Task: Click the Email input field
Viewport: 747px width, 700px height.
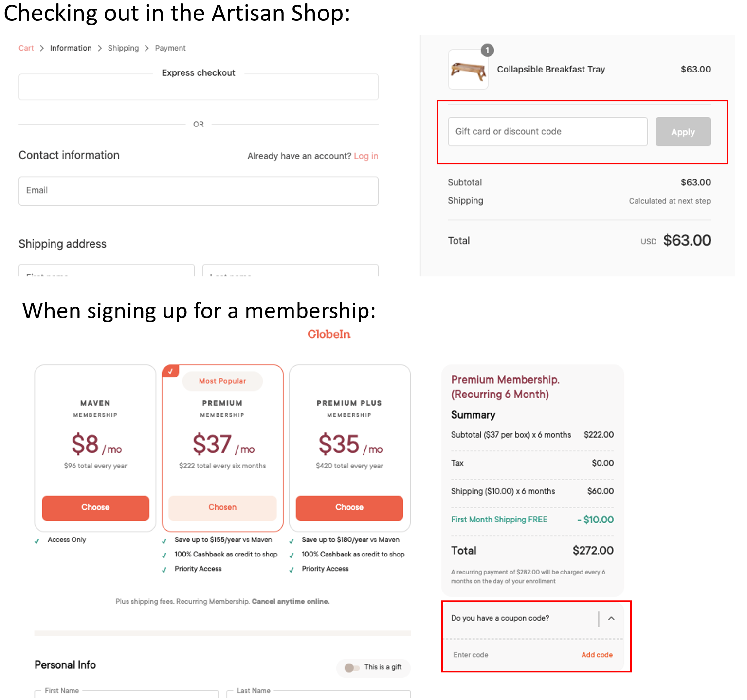Action: (199, 191)
